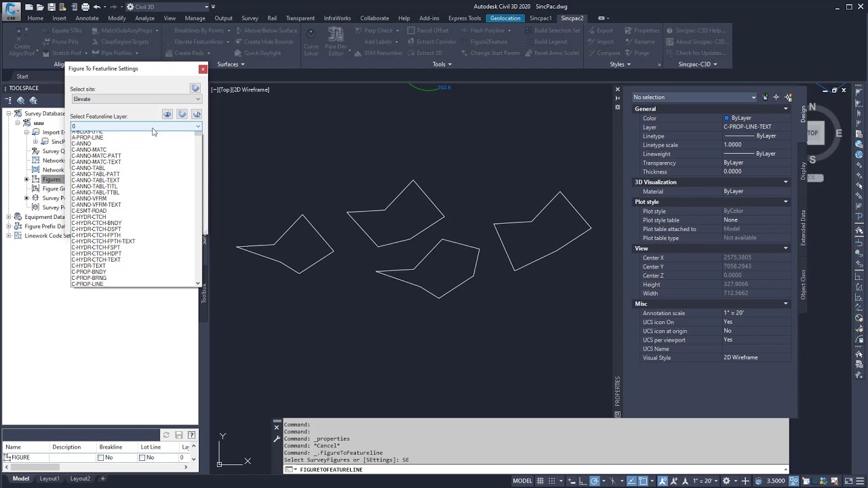Expand the Surfaces ribbon panel dropdown
The image size is (868, 488).
(x=231, y=64)
